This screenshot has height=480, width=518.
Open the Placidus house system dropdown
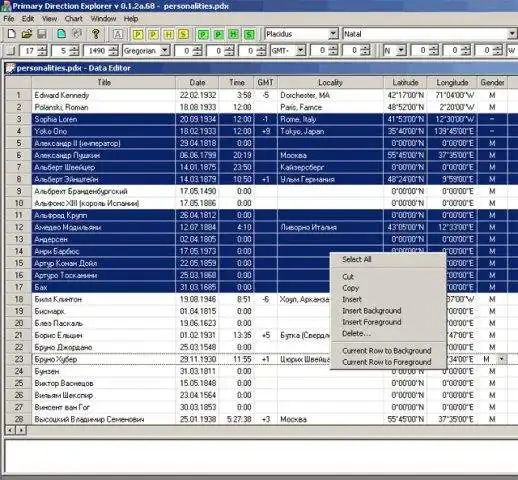coord(333,34)
